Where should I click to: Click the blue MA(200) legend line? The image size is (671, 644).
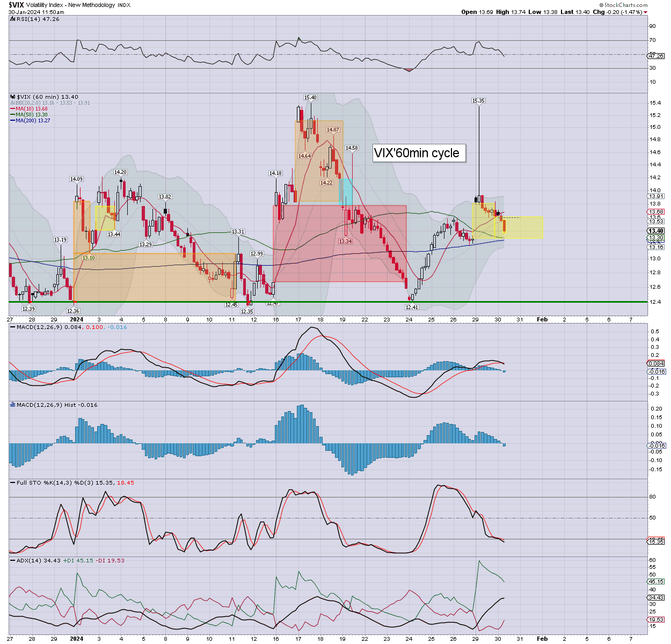12,121
